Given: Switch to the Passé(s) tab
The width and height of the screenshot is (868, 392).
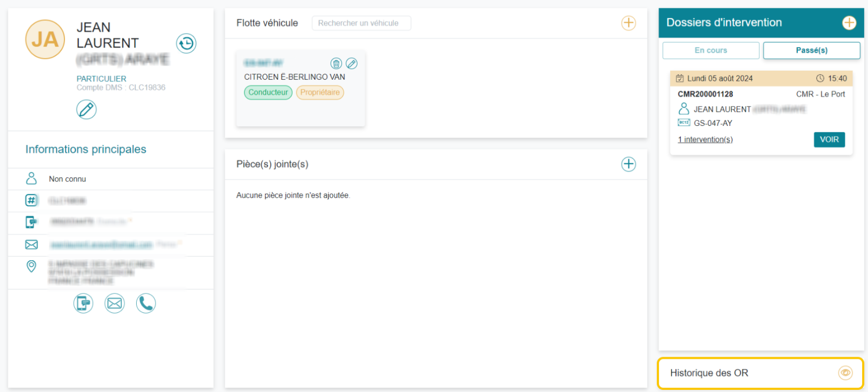Looking at the screenshot, I should click(x=812, y=50).
